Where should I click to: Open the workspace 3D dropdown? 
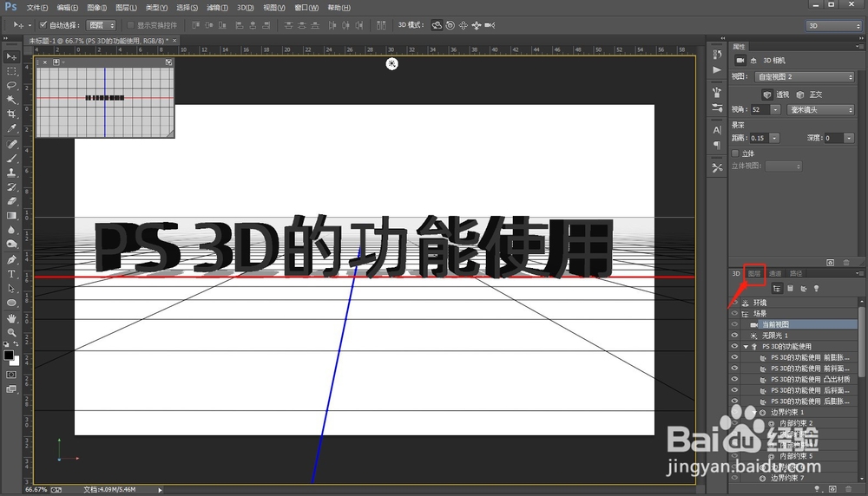[x=833, y=25]
